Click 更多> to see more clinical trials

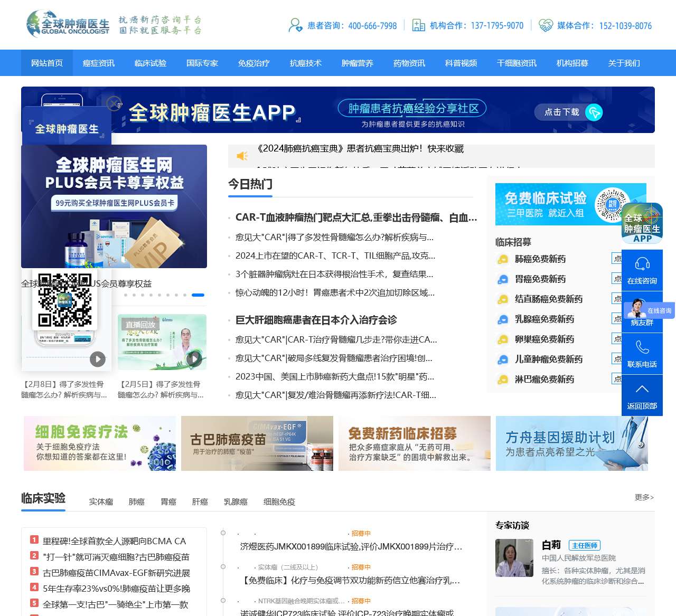[643, 498]
